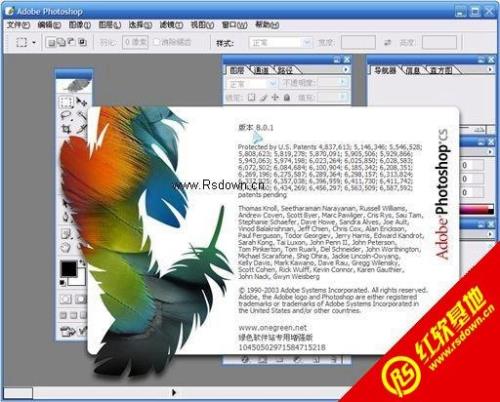500x402 pixels.
Task: Choose the Intersect with selection mode icon
Action: (x=82, y=42)
